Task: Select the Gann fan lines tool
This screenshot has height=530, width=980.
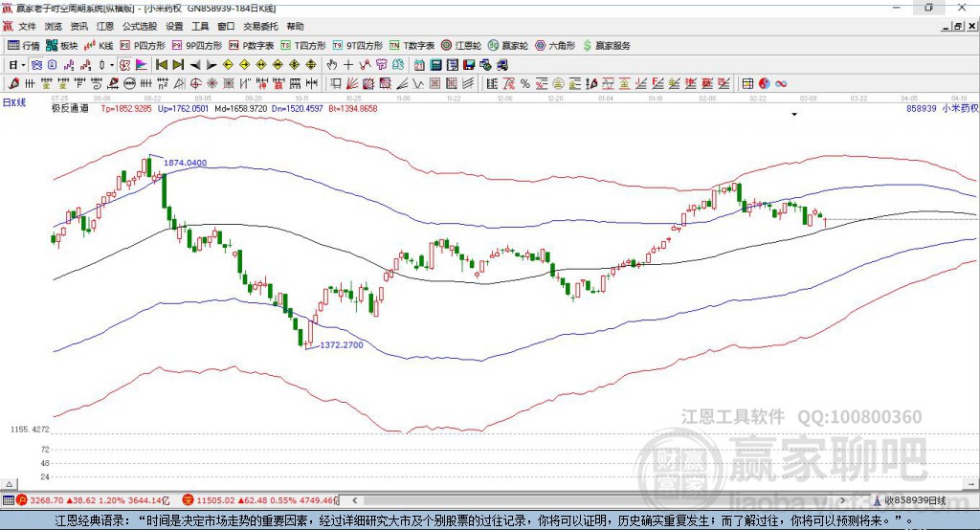Action: (352, 84)
